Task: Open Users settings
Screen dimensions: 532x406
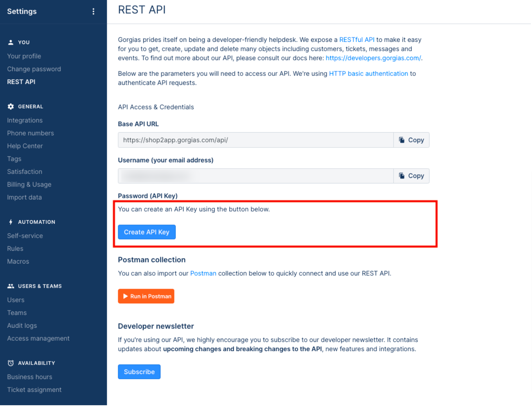Action: [16, 300]
